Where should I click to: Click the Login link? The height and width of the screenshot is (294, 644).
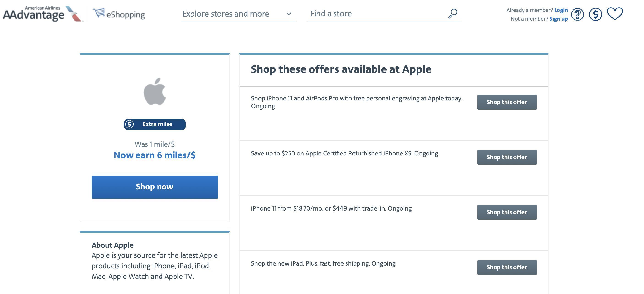(561, 10)
